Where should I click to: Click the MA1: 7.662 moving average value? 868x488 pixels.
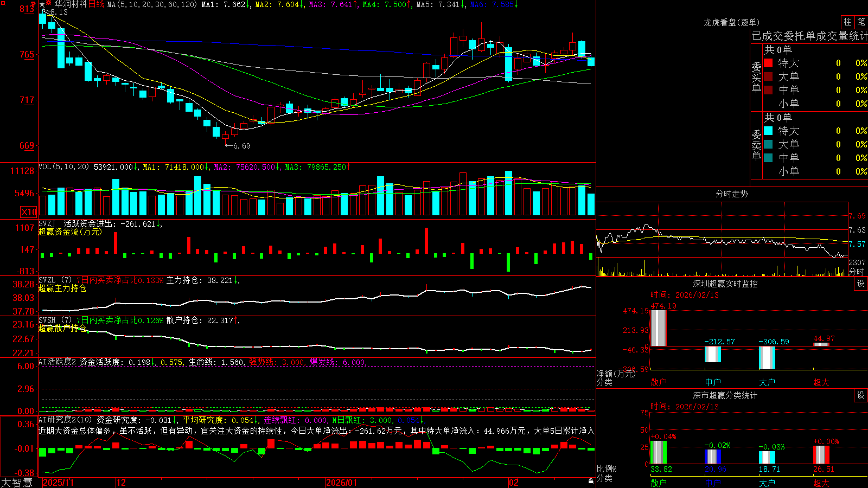224,4
